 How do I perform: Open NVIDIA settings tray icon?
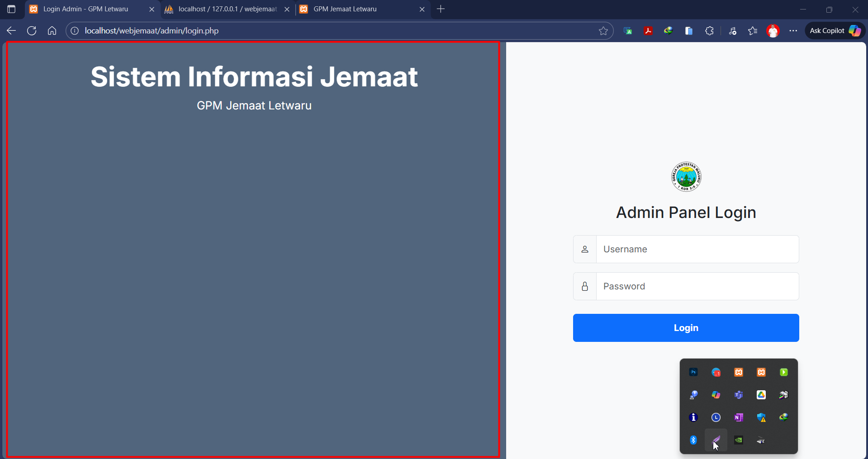[739, 440]
